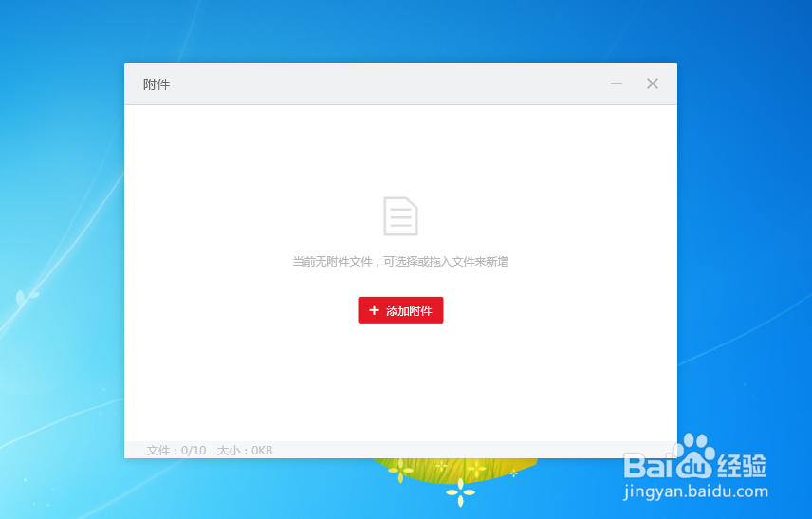This screenshot has width=812, height=519.
Task: Click the 大小：0KB status text
Action: [x=245, y=451]
